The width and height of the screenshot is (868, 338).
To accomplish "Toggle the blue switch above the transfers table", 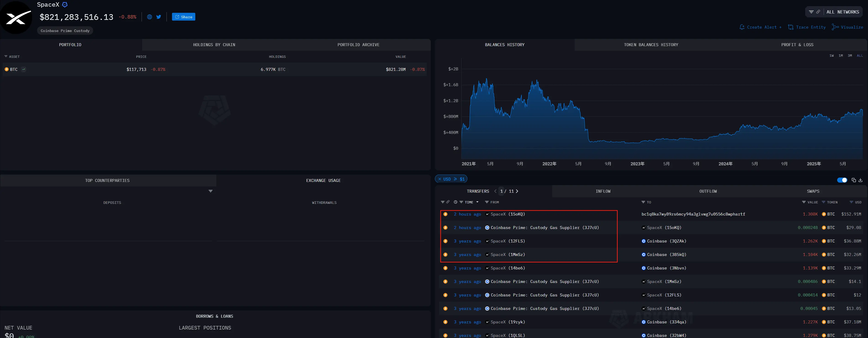I will point(842,180).
